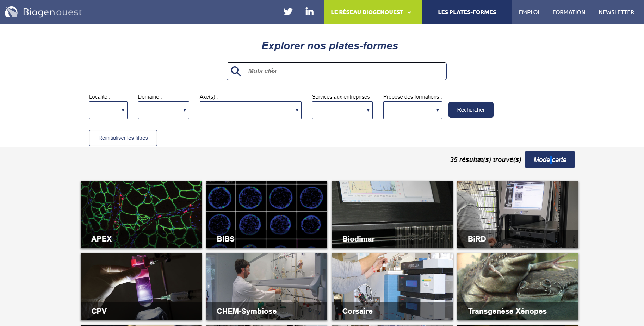This screenshot has width=644, height=326.
Task: Click the magnifying glass search icon
Action: click(x=236, y=71)
